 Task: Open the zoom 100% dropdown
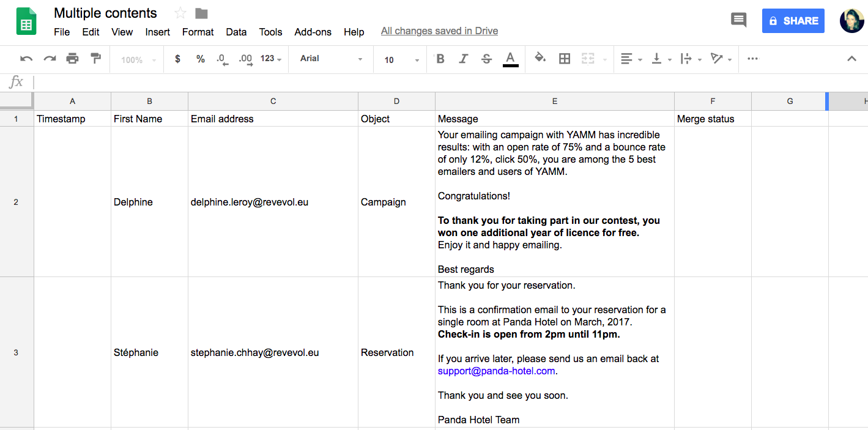coord(138,60)
